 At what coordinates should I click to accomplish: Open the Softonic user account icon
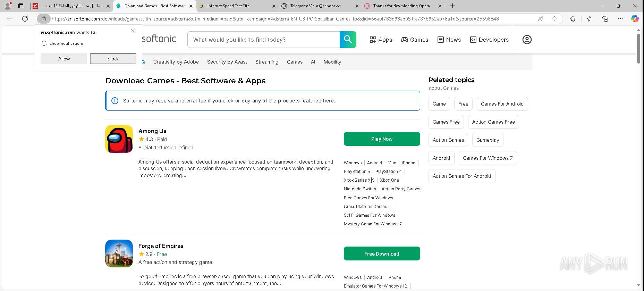(527, 40)
